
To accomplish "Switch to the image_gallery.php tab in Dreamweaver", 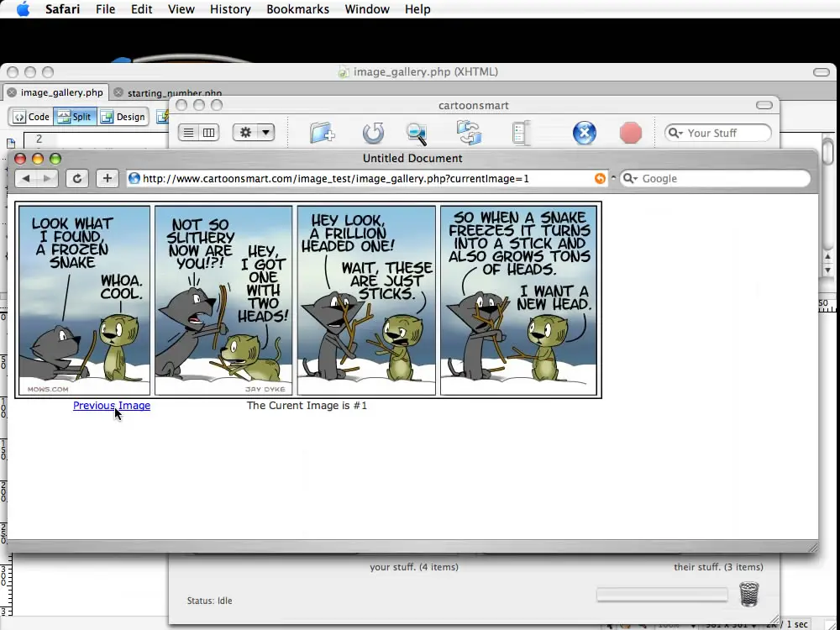I will 61,92.
